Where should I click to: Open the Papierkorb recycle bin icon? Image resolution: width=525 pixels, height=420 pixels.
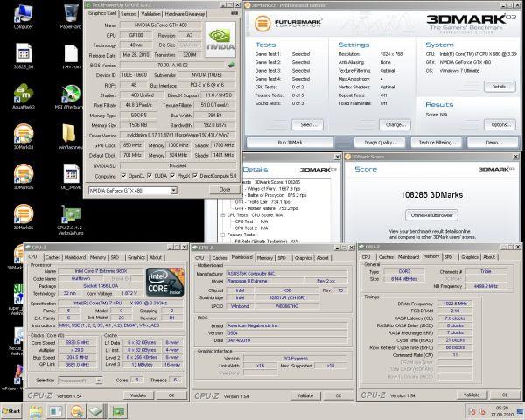71,16
